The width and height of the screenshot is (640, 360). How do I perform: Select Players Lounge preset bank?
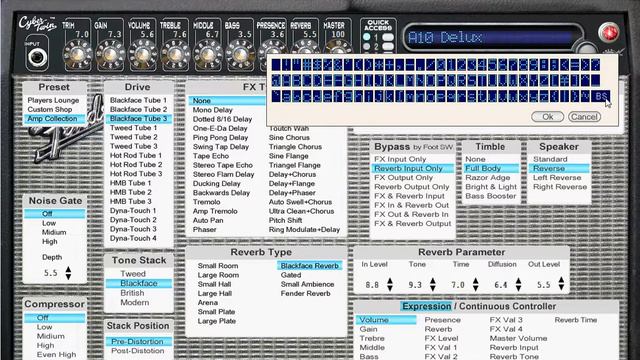coord(53,100)
